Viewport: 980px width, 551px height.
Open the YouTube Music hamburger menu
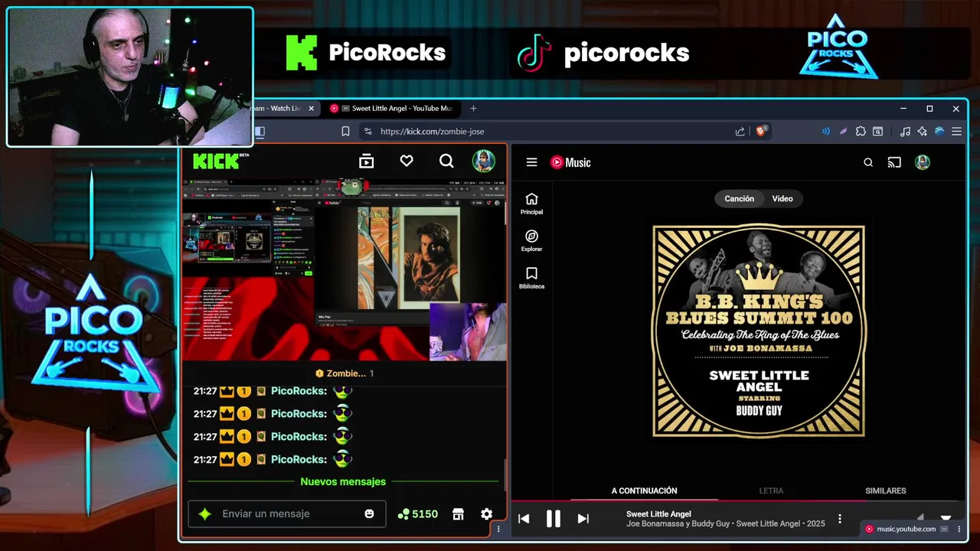point(531,162)
